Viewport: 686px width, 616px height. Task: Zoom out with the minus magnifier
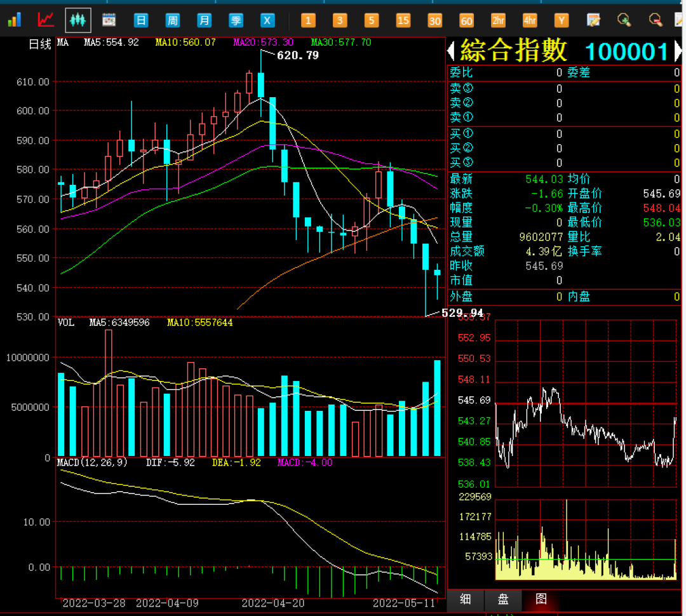pyautogui.click(x=656, y=20)
